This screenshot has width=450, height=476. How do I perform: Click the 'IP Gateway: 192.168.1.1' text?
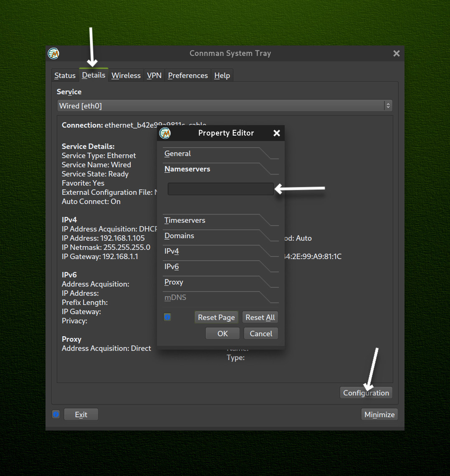(100, 257)
